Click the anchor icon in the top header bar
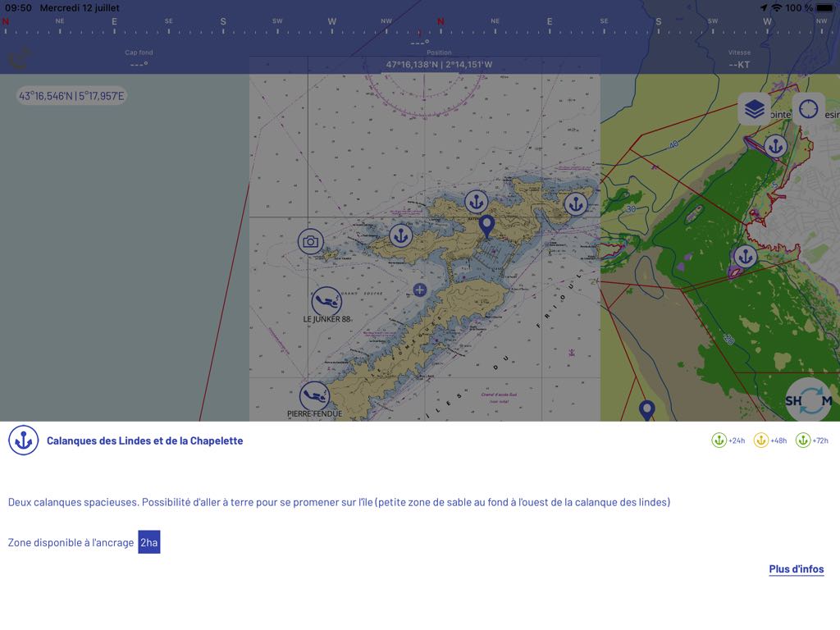840x630 pixels. pos(20,58)
